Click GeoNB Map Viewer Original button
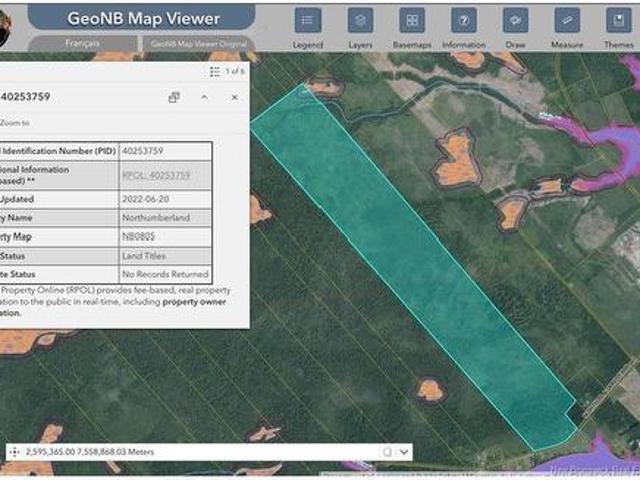 coord(197,45)
